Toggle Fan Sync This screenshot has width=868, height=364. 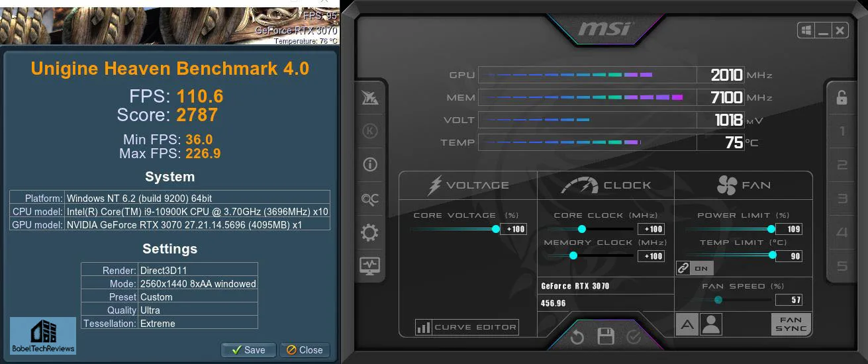791,324
